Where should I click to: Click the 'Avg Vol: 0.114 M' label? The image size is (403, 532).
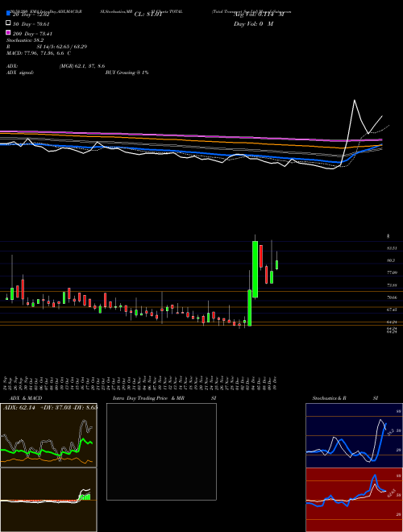pos(259,15)
